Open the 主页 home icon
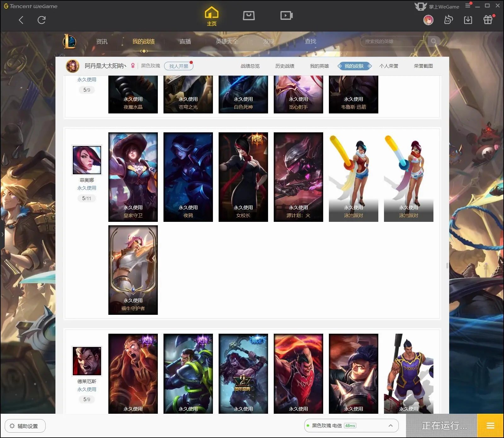504x438 pixels. 212,16
